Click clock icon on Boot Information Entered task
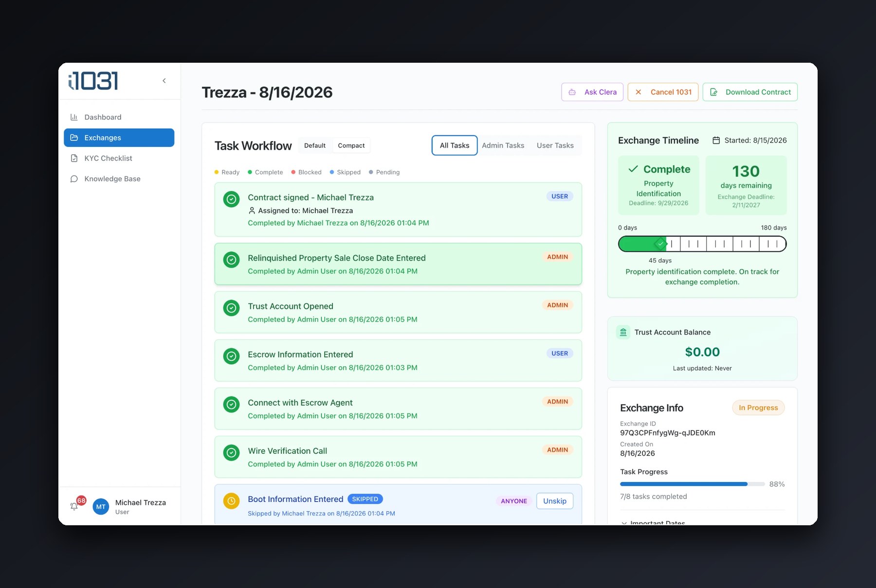Screen dimensions: 876x588 (232, 500)
